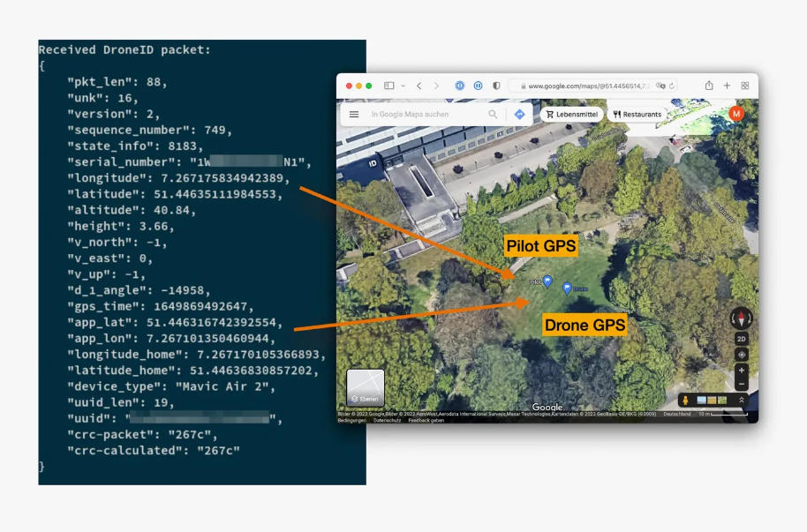This screenshot has width=807, height=532.
Task: Click the Safari share icon
Action: tap(709, 86)
